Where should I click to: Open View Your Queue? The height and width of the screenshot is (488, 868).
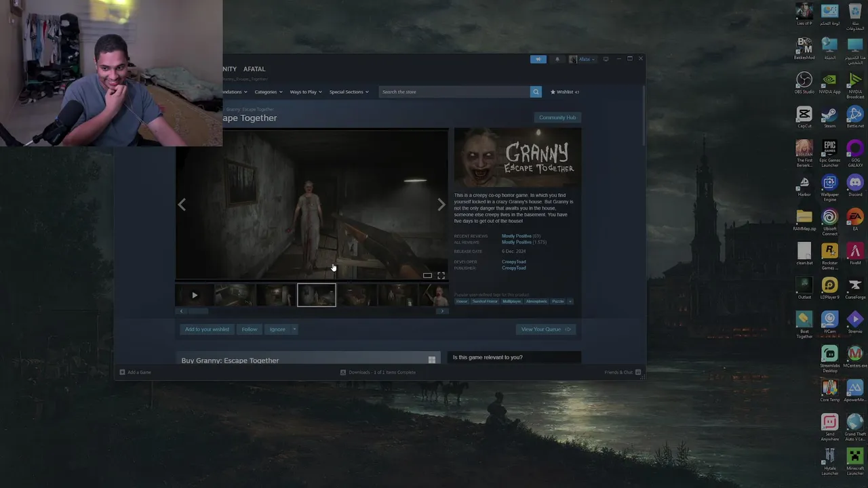click(x=545, y=329)
